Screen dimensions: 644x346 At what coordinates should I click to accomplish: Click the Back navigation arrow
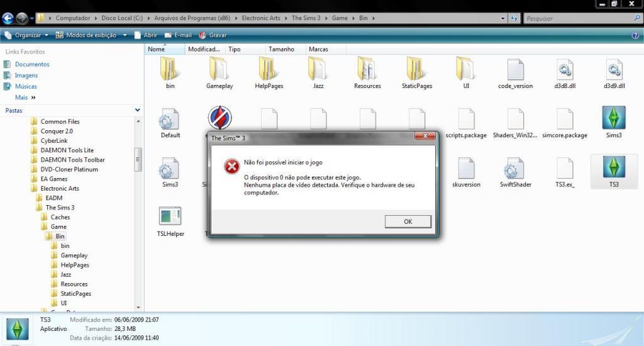point(8,18)
